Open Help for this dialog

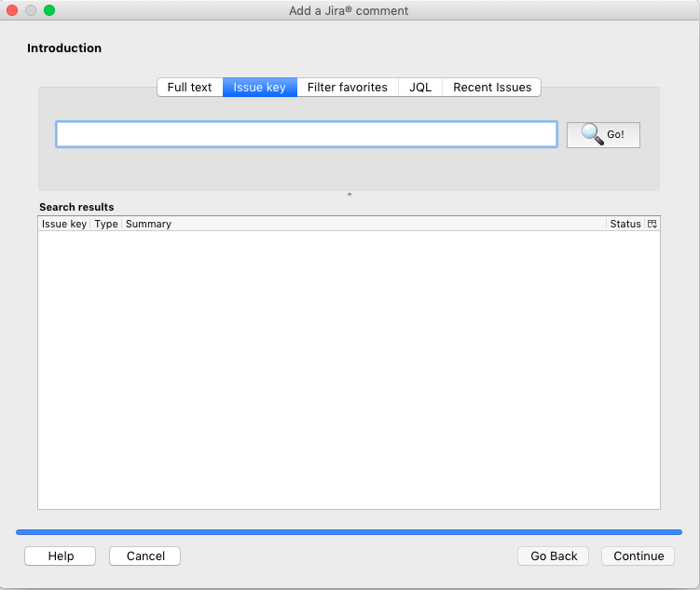point(61,556)
